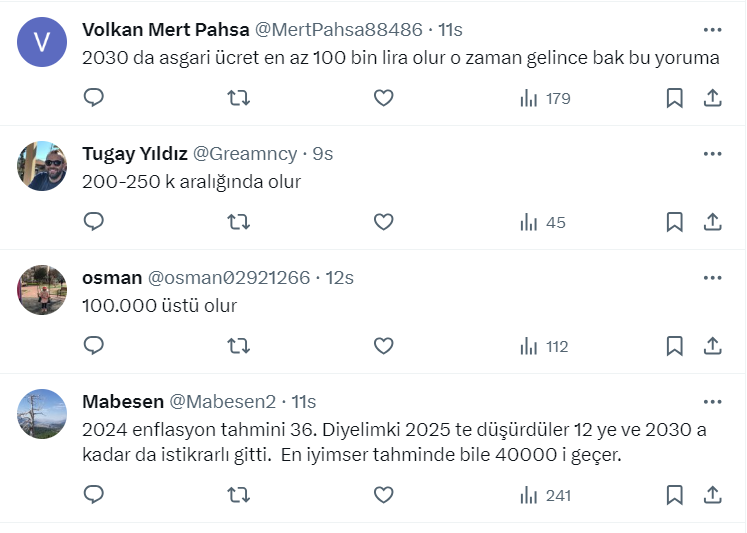747x533 pixels.
Task: Open Tugay Yıldız's profile picture
Action: click(42, 166)
